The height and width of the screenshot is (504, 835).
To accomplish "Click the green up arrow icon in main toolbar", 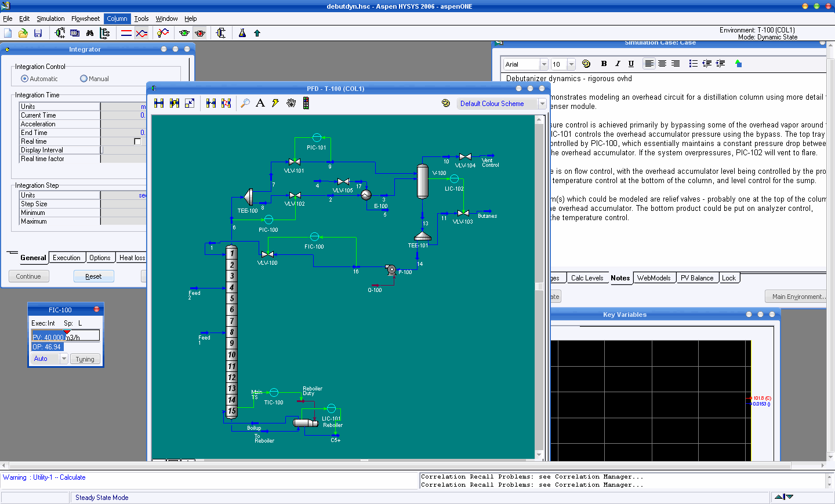I will (257, 33).
